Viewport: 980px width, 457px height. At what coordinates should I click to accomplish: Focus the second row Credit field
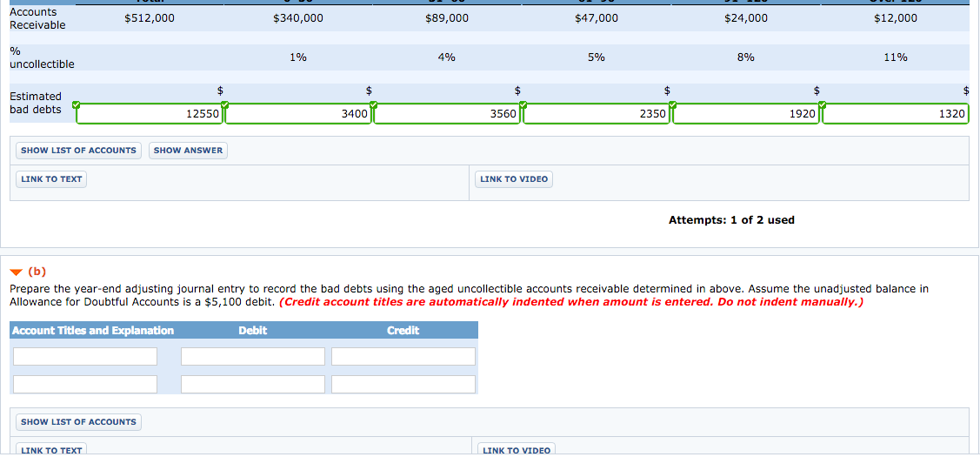pyautogui.click(x=403, y=385)
